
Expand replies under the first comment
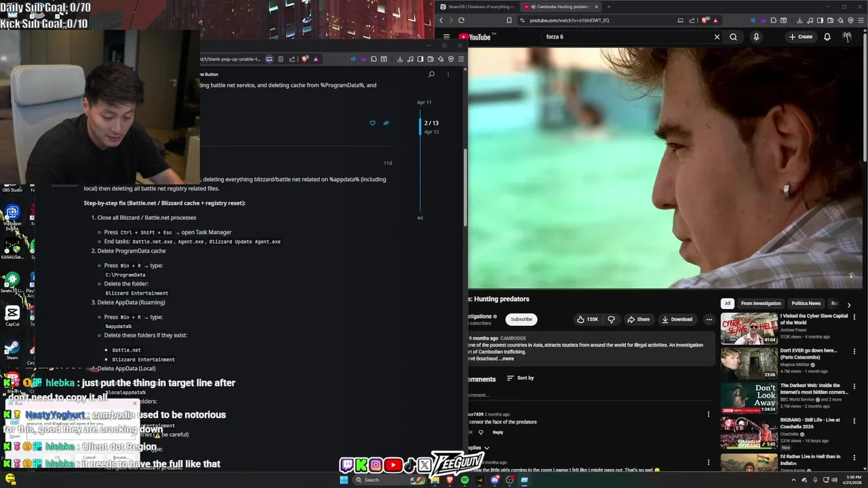click(477, 448)
